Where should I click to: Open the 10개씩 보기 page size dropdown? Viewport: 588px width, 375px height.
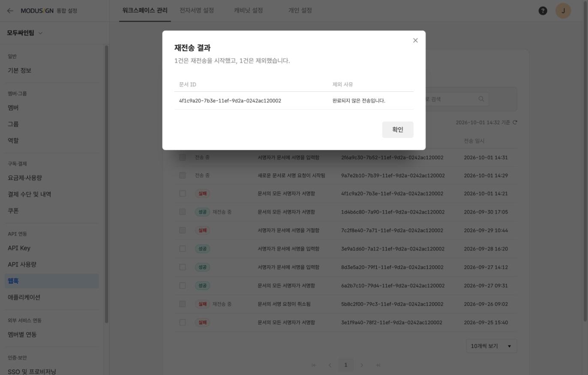[492, 346]
